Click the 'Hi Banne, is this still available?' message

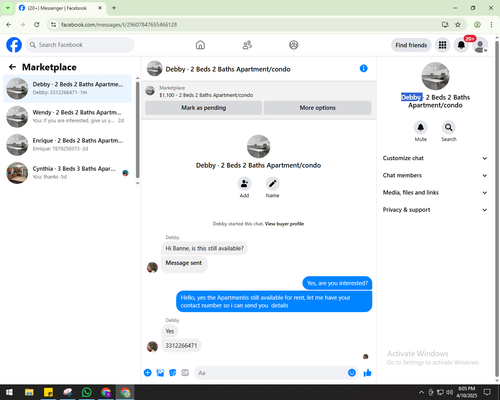[204, 248]
